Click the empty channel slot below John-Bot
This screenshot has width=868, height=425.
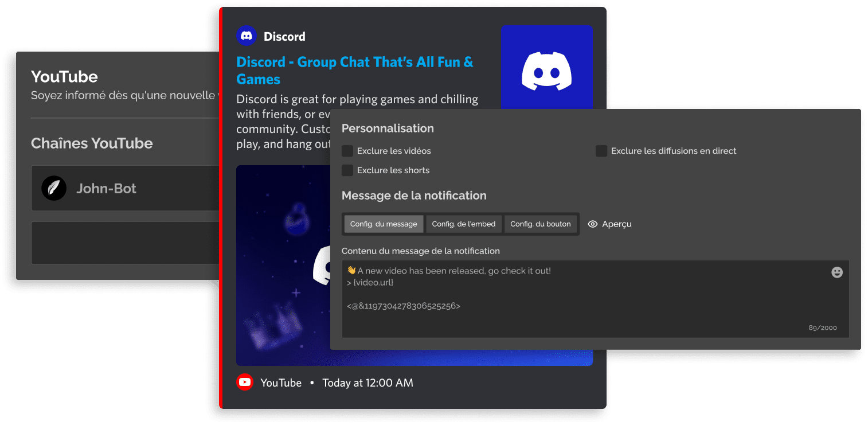click(124, 243)
